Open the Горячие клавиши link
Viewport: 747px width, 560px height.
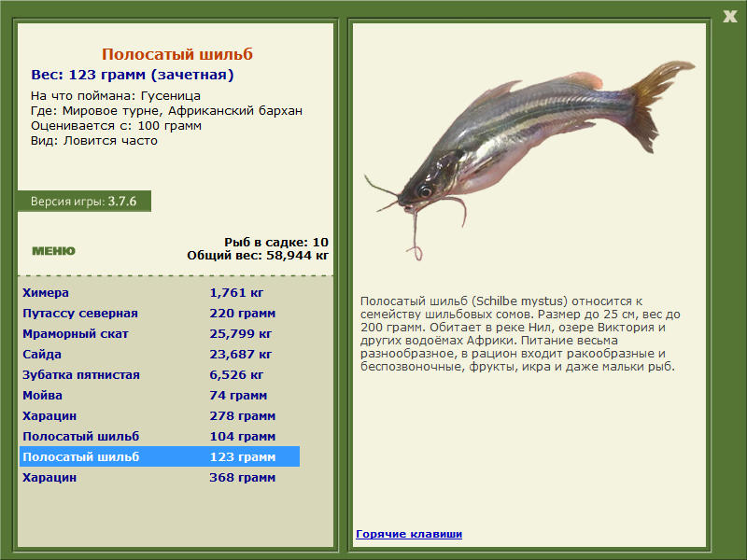(409, 534)
